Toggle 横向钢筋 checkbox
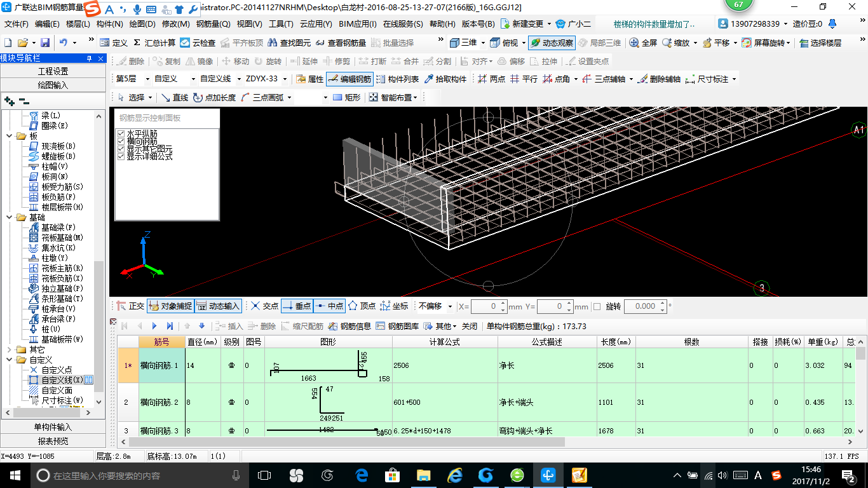This screenshot has width=868, height=488. [121, 141]
